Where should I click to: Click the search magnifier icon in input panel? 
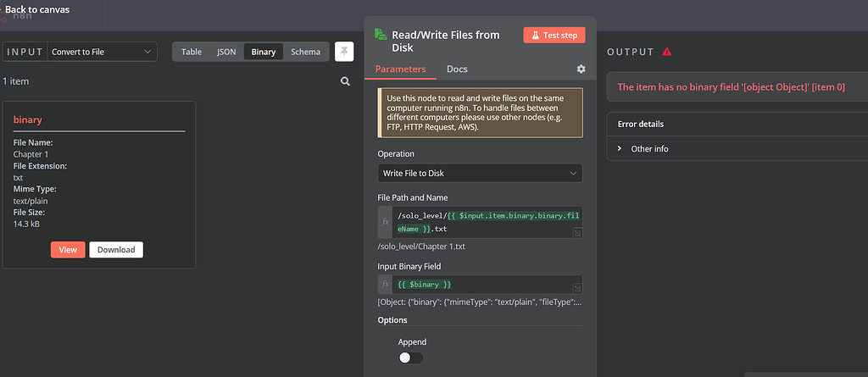click(x=345, y=81)
